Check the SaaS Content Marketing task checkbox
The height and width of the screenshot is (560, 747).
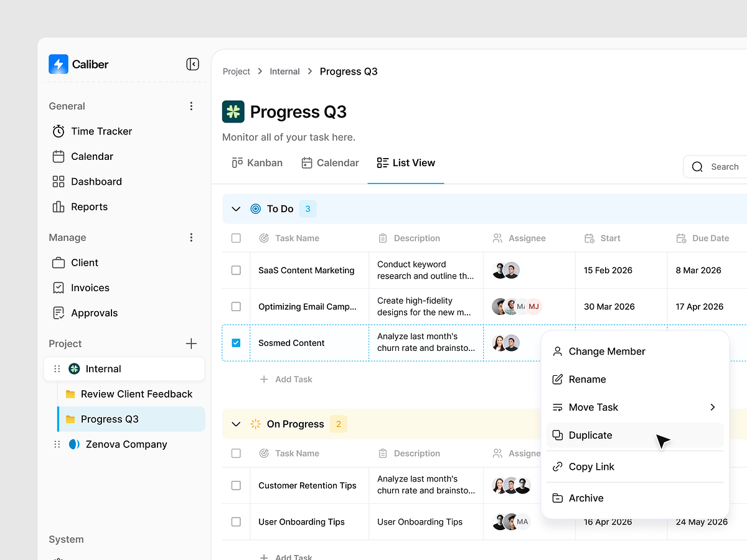click(236, 271)
